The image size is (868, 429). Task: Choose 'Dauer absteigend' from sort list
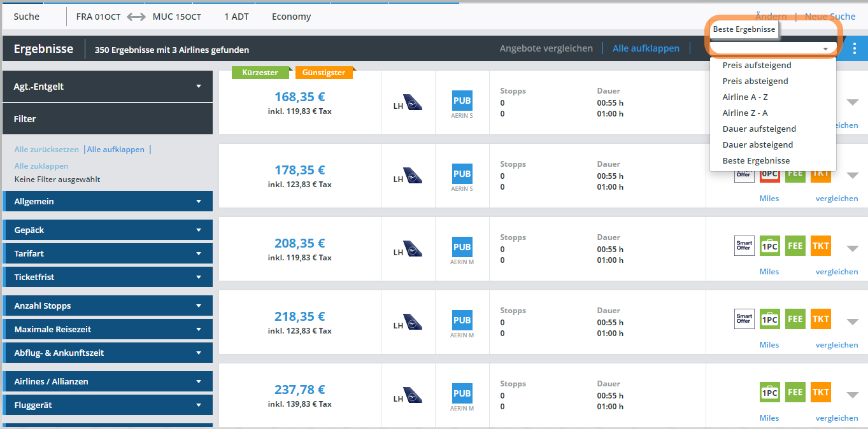(x=757, y=144)
